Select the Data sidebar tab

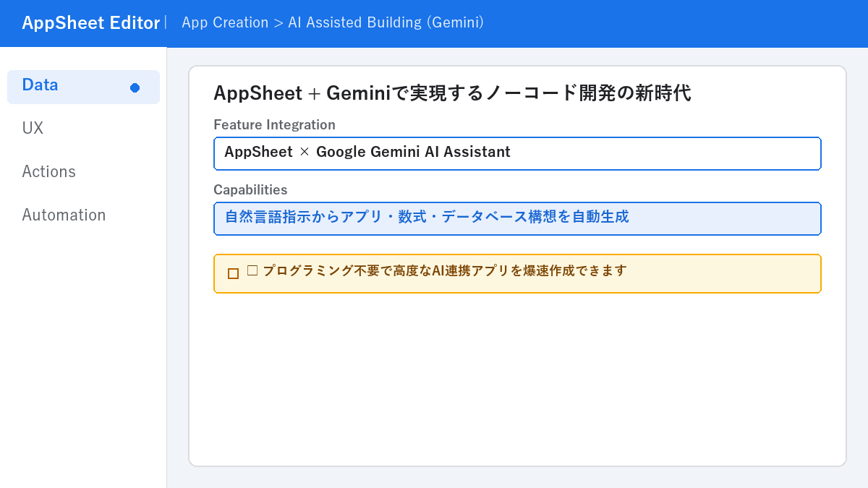tap(83, 87)
